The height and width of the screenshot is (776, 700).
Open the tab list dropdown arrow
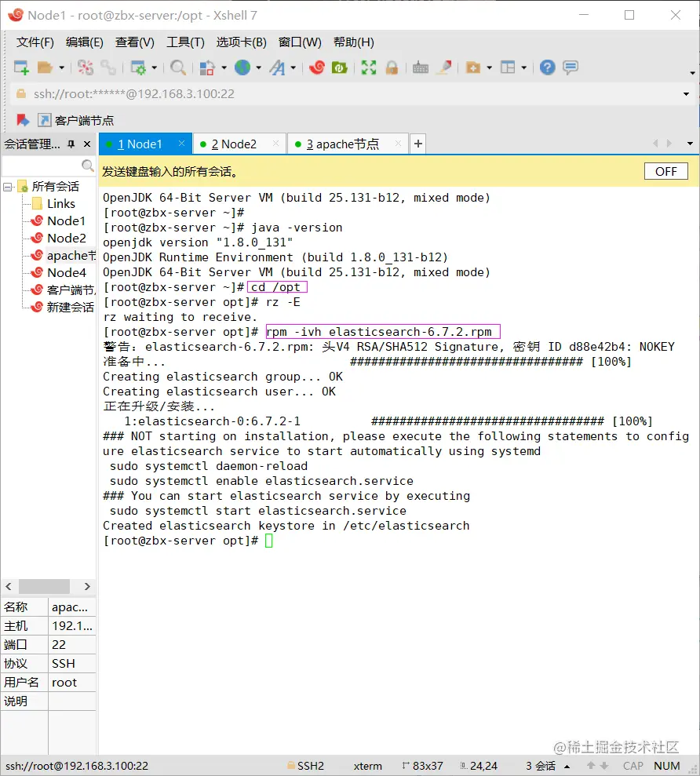pos(690,144)
